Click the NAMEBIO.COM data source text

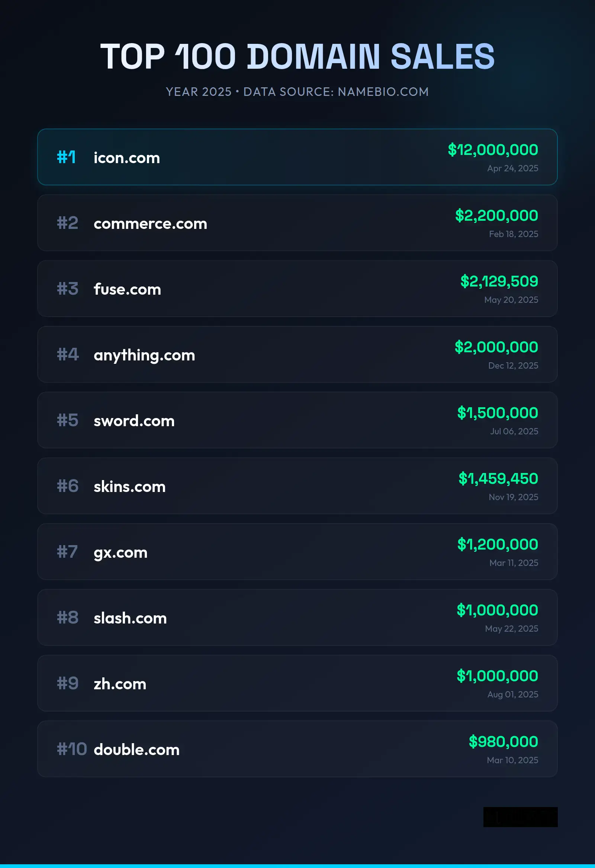[x=383, y=92]
